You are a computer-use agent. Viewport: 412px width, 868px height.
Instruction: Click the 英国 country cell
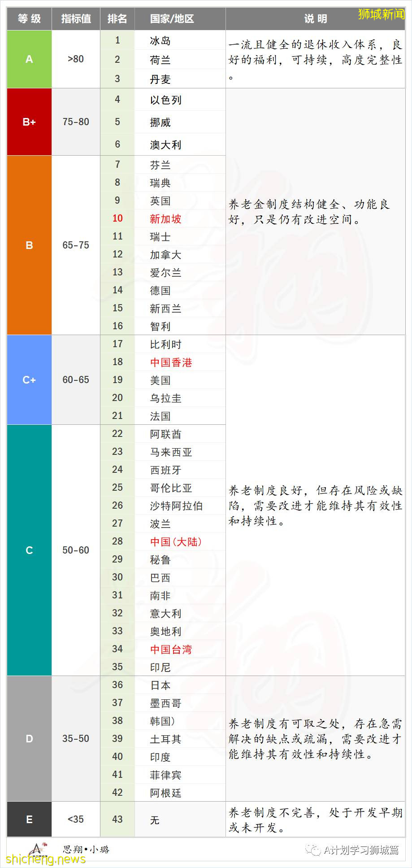[180, 201]
